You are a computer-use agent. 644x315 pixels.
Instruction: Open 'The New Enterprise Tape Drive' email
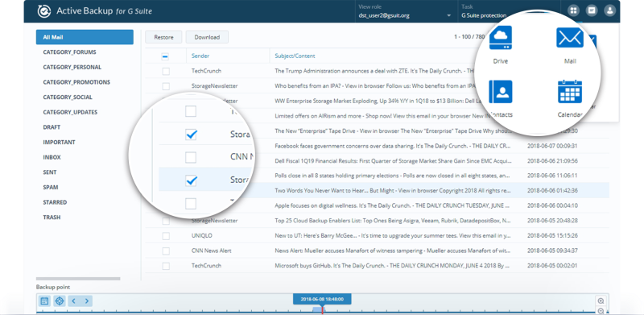click(392, 131)
